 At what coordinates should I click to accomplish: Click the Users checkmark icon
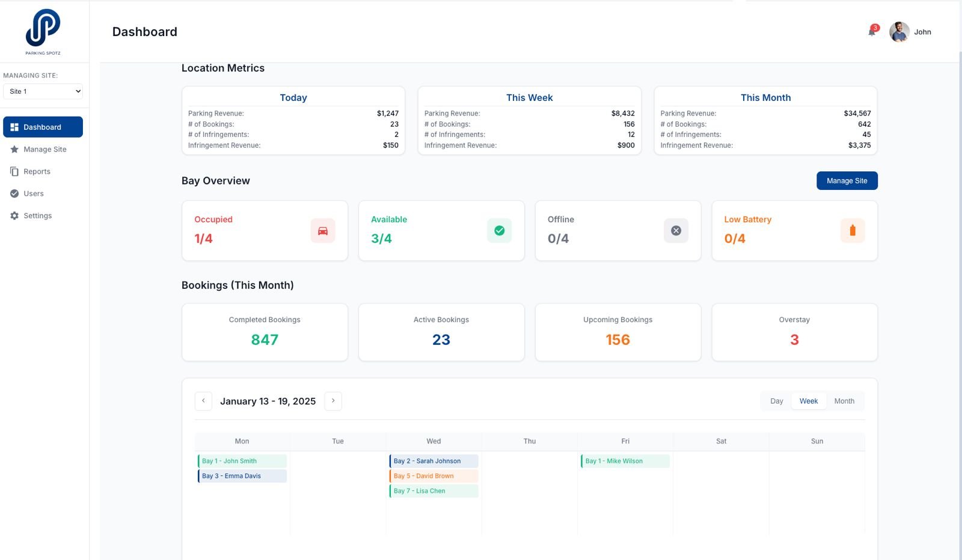coord(14,193)
